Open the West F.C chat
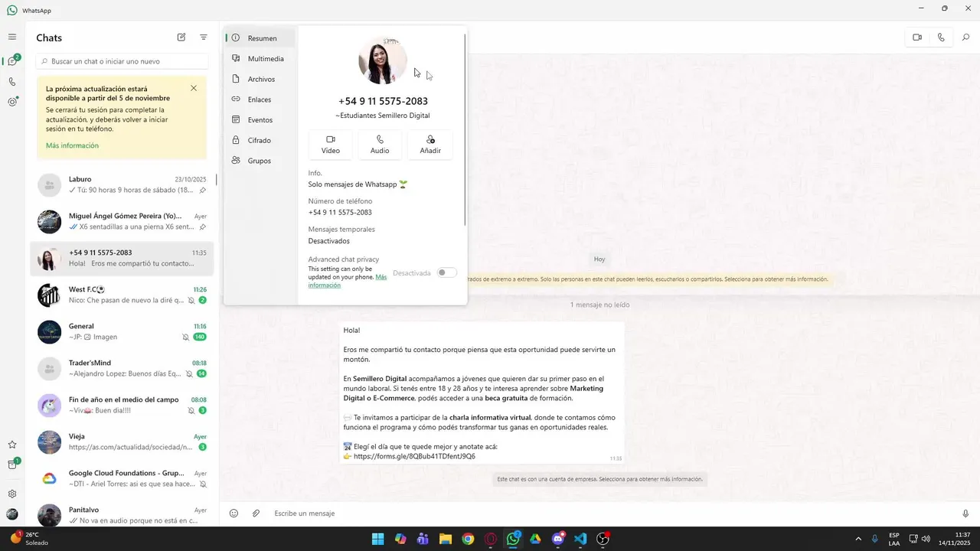The height and width of the screenshot is (551, 980). [122, 295]
